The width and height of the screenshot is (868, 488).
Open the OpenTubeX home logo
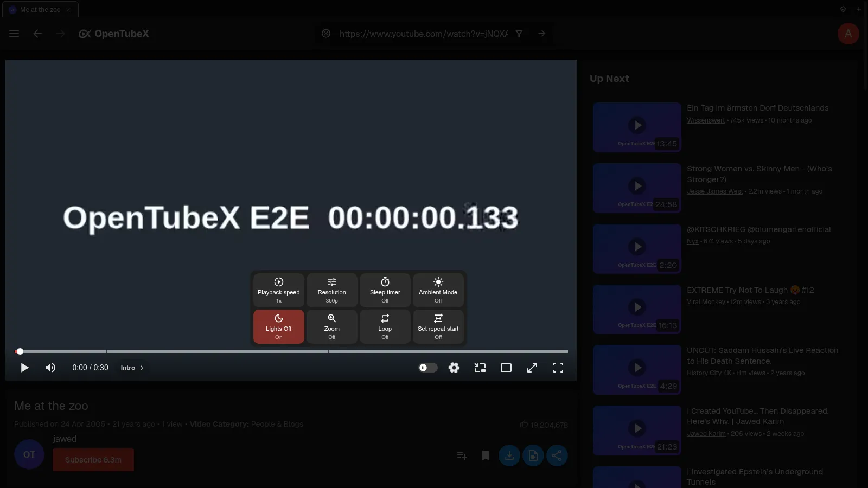(x=114, y=34)
